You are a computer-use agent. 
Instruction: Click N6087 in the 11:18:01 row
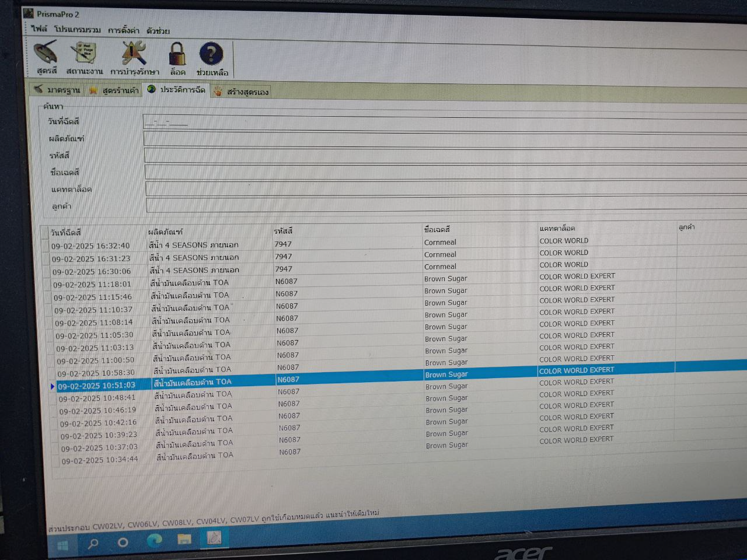[x=287, y=282]
